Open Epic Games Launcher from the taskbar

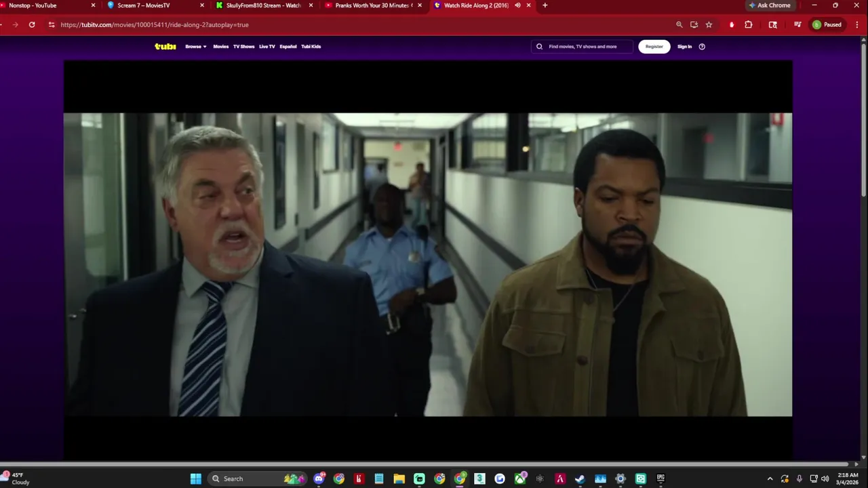coord(660,479)
